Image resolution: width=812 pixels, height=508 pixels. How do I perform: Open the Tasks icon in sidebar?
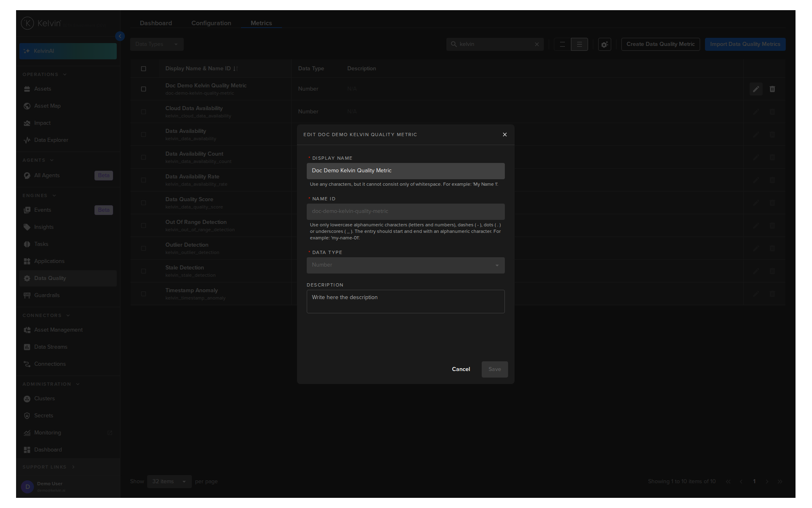(27, 244)
